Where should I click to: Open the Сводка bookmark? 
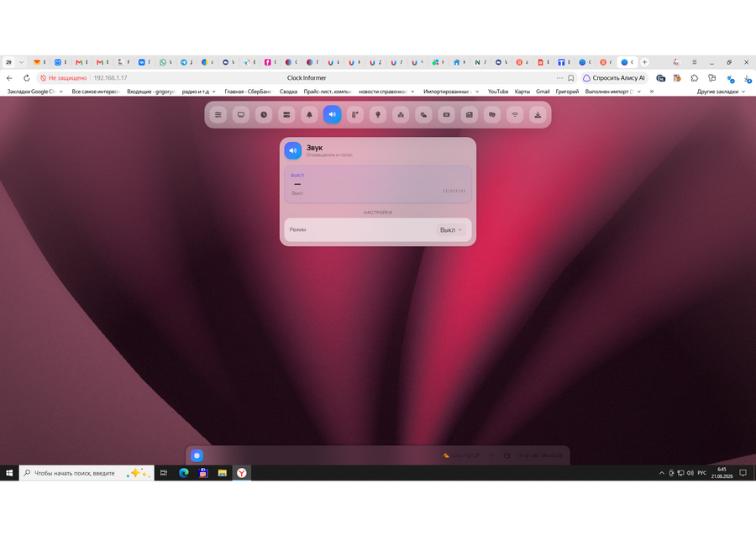[x=288, y=92]
